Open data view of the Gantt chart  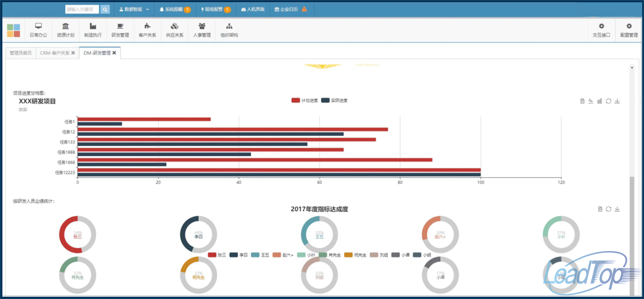pyautogui.click(x=582, y=101)
